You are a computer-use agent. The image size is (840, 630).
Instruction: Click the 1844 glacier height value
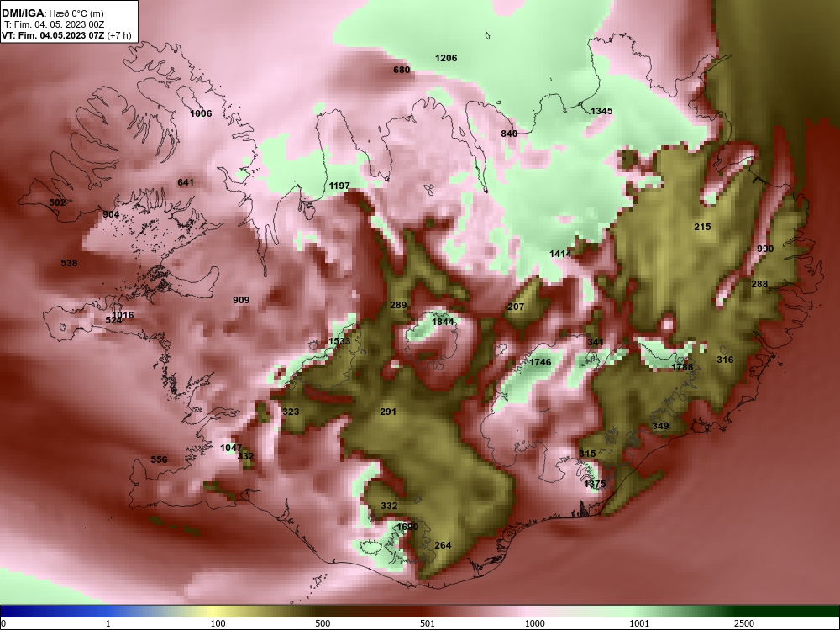click(x=443, y=322)
